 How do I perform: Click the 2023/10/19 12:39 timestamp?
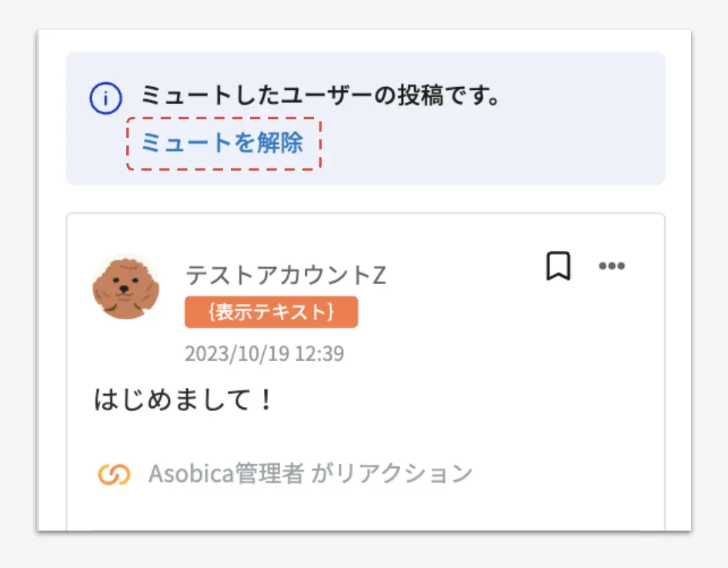(x=264, y=353)
